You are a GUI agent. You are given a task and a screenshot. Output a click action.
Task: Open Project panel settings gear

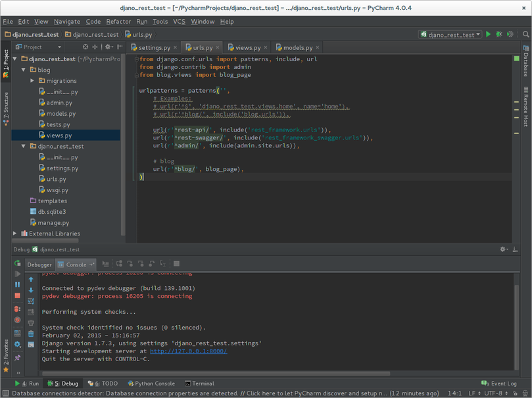(109, 47)
